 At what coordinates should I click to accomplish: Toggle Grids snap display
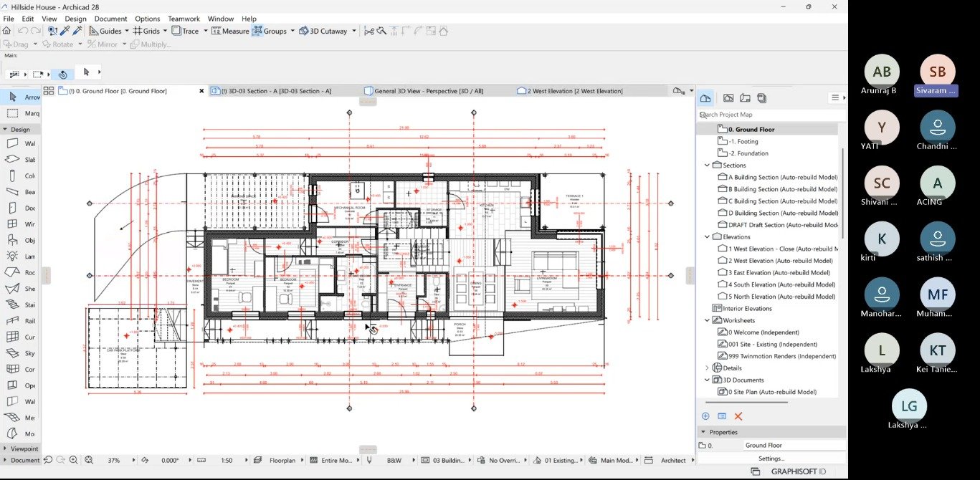pos(146,31)
